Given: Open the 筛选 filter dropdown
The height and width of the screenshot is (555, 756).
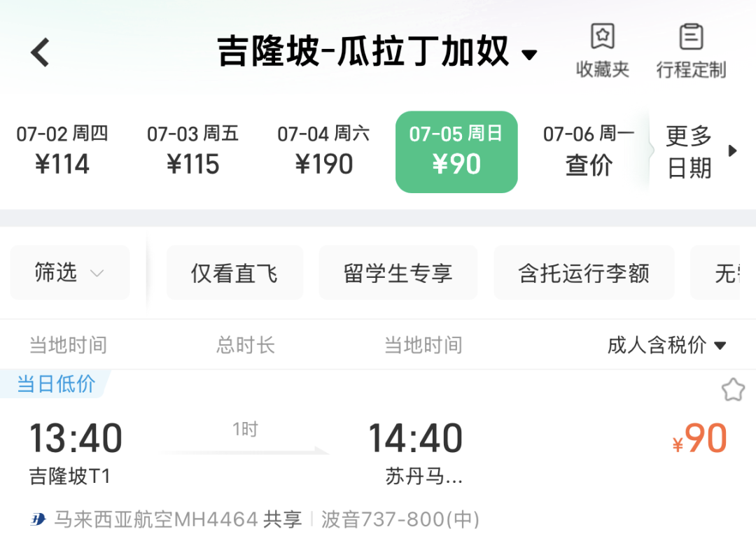Looking at the screenshot, I should point(69,272).
